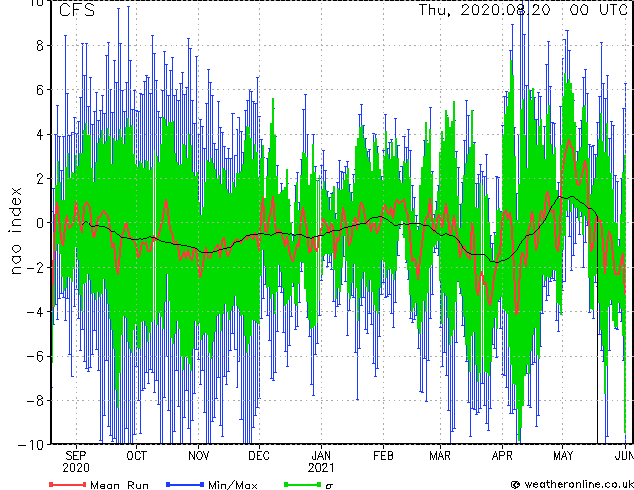Select the Min/Max legend label
Viewport: 634px width, 490px height.
click(232, 485)
